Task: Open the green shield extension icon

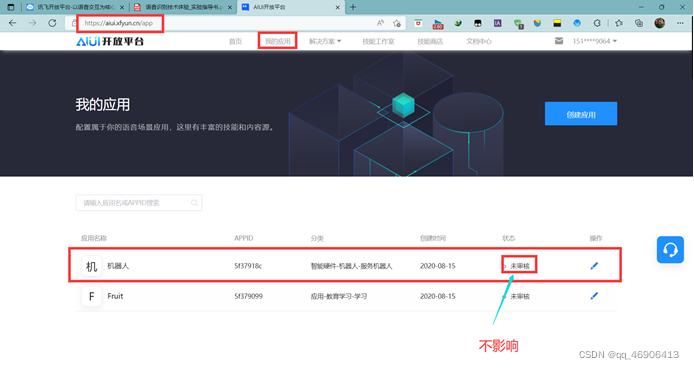Action: [518, 23]
